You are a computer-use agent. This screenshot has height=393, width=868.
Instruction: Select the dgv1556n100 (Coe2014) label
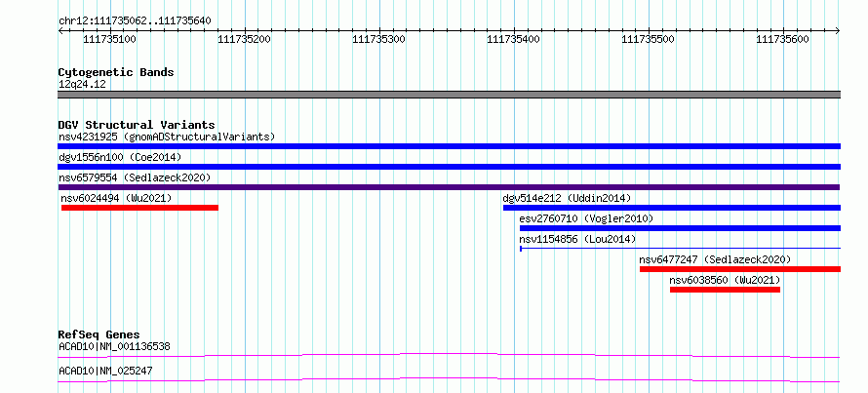click(120, 157)
